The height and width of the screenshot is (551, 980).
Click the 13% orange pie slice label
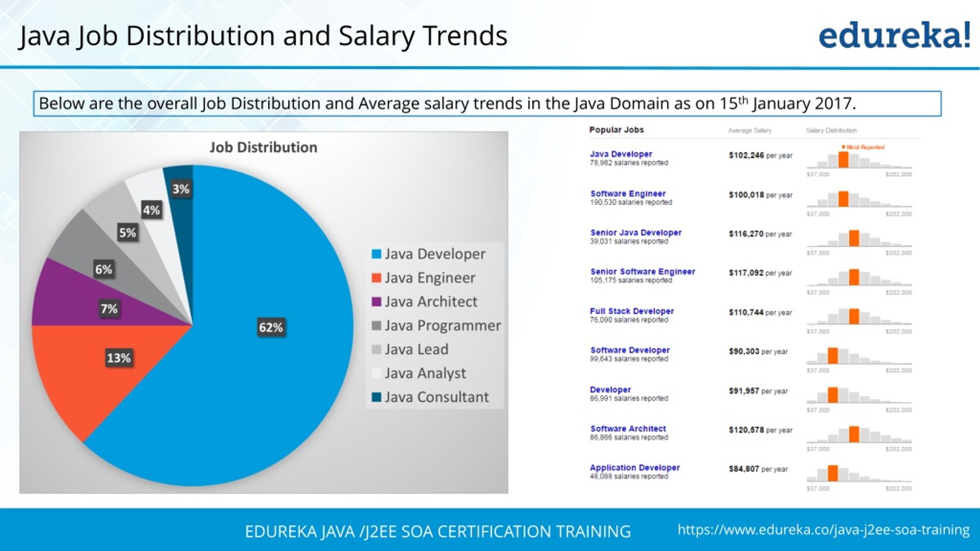(x=119, y=358)
